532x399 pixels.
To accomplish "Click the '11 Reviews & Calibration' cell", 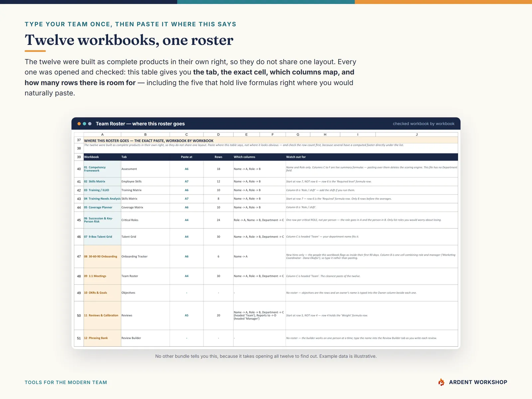I will click(102, 316).
